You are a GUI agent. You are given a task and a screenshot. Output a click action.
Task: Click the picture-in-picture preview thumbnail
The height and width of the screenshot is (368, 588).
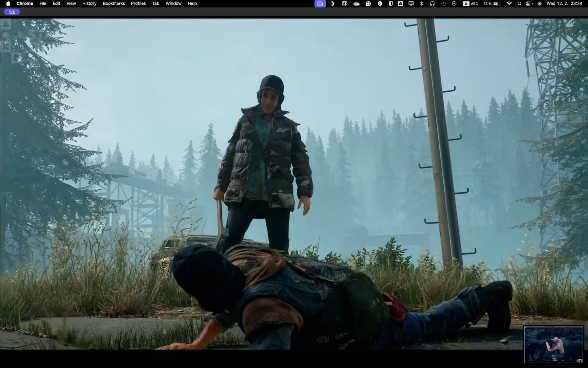click(x=554, y=344)
